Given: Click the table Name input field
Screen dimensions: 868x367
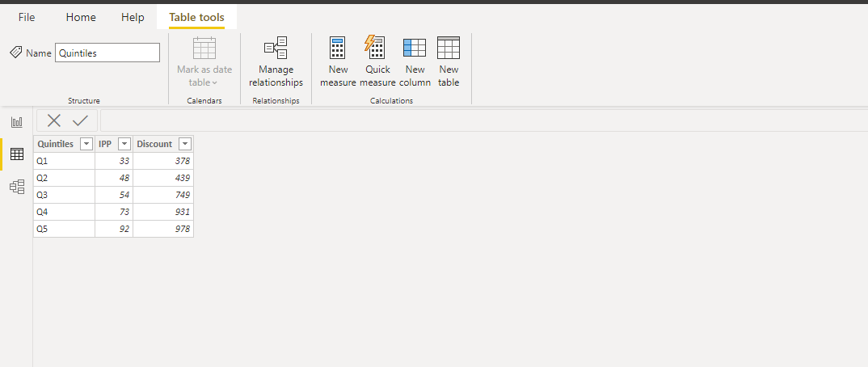Looking at the screenshot, I should click(x=107, y=53).
